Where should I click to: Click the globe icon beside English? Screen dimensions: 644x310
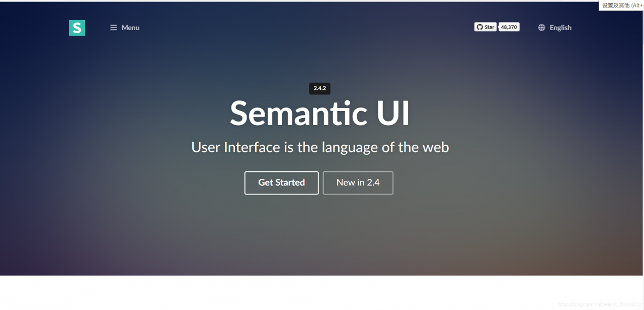pyautogui.click(x=542, y=28)
